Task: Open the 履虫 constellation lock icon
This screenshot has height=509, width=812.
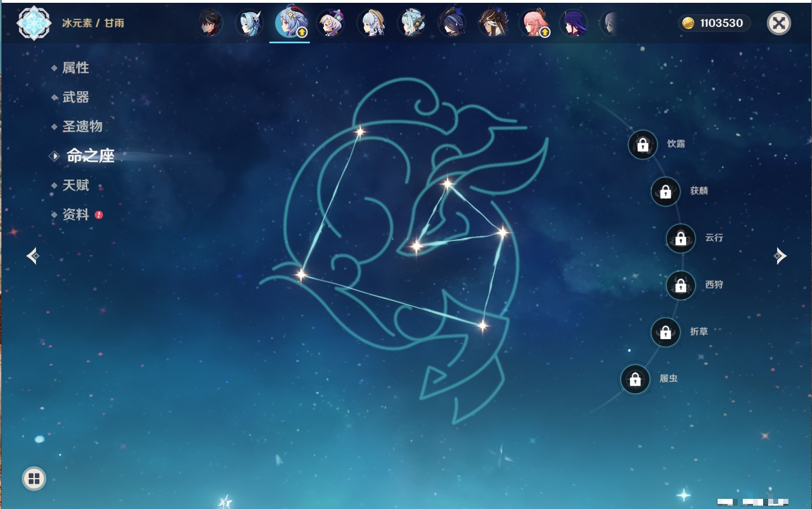Action: coord(635,380)
